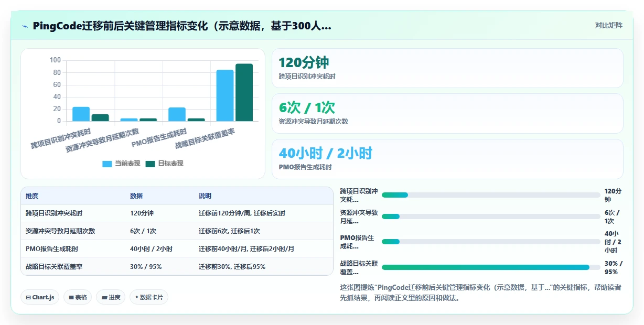The width and height of the screenshot is (644, 325).
Task: Click the 战略目标关联覆盖 progress bar
Action: tap(491, 267)
